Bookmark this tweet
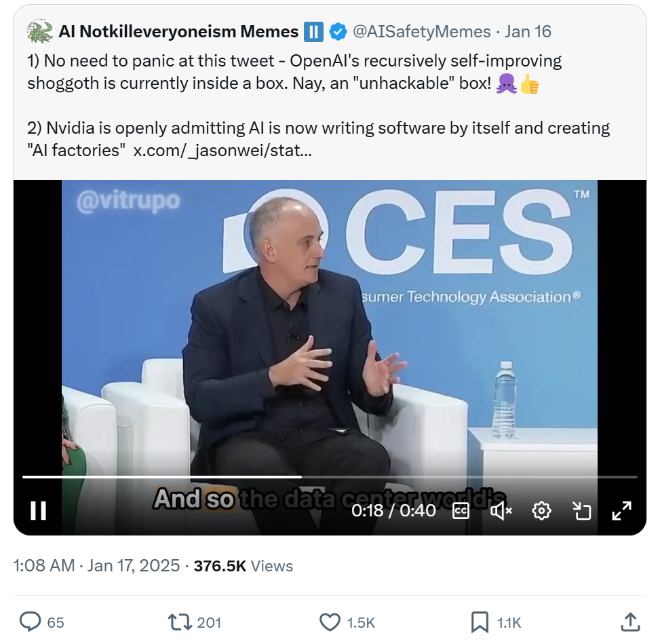This screenshot has height=644, width=660. 480,622
